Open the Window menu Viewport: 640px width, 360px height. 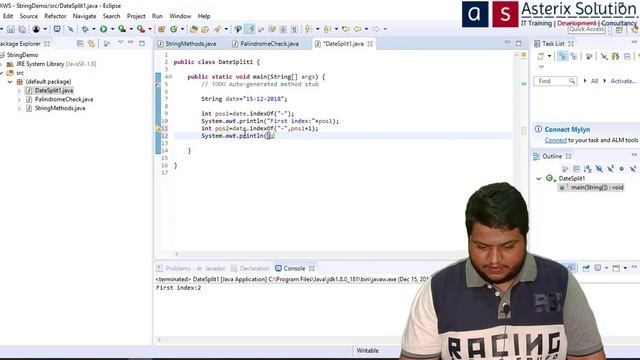click(x=180, y=16)
